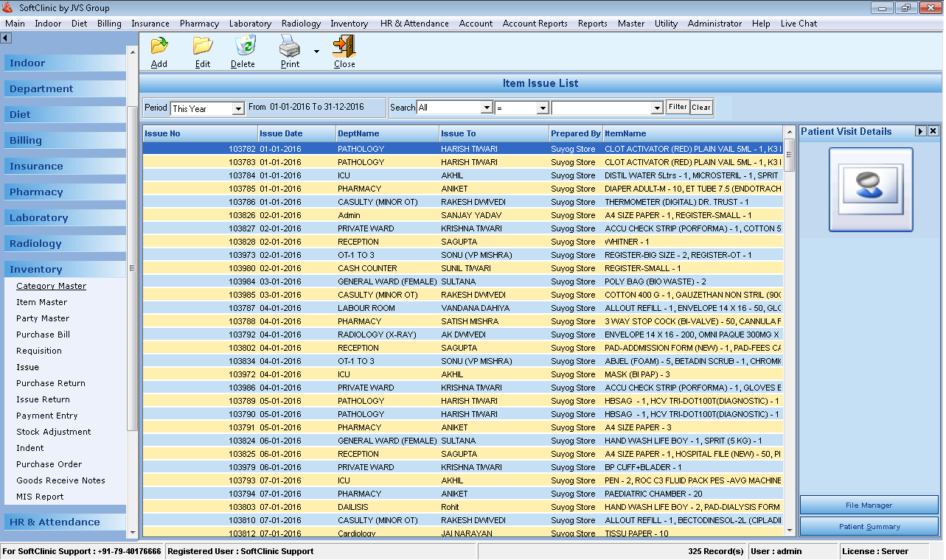Click the Print printer icon
Viewport: 946px width, 560px height.
click(289, 46)
